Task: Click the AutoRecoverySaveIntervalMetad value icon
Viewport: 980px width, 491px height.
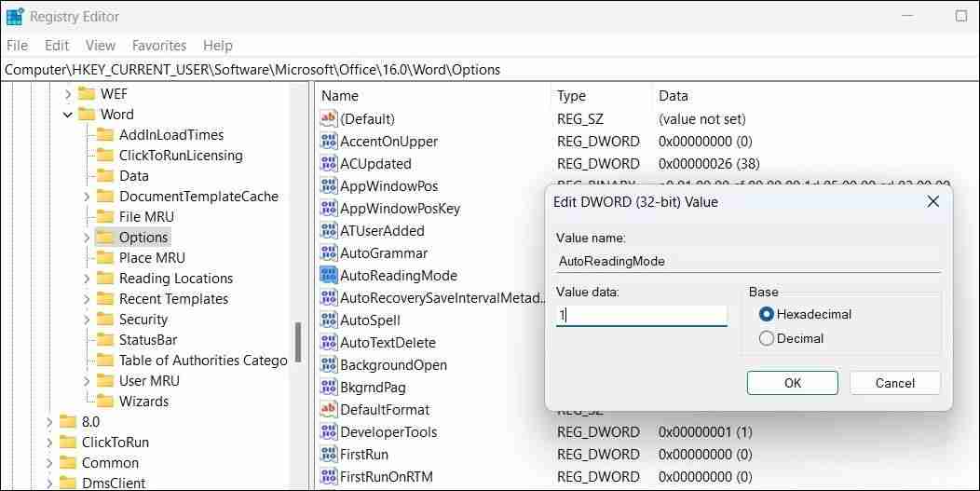Action: 328,298
